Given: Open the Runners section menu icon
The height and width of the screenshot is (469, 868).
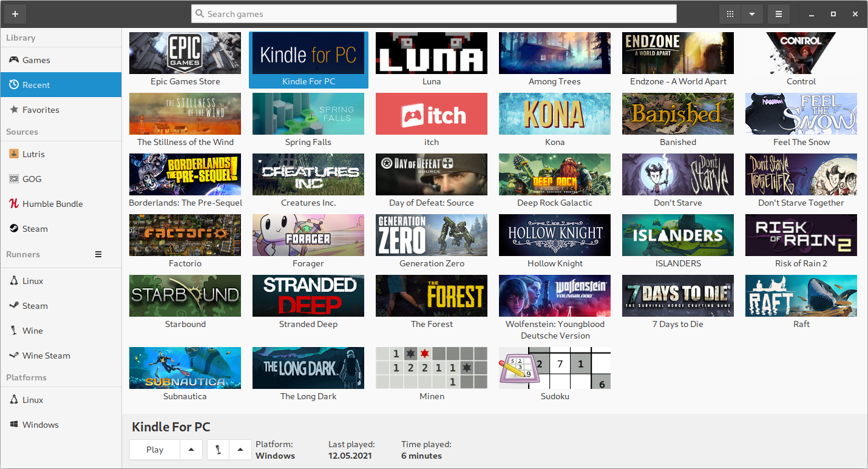Looking at the screenshot, I should click(98, 254).
